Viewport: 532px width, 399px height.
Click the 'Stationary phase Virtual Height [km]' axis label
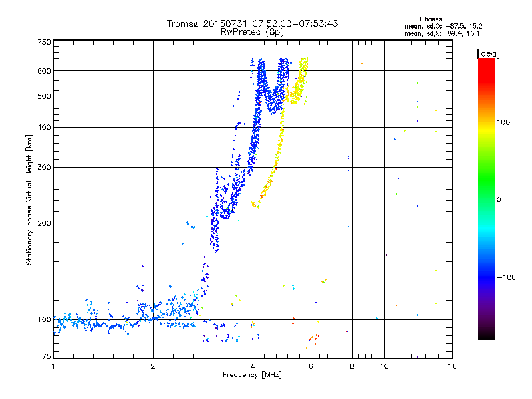[x=29, y=199]
